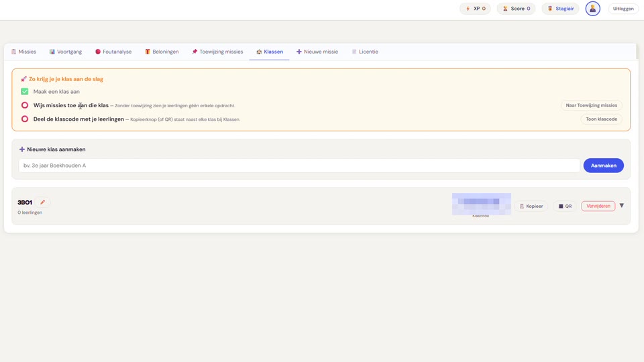Switch to the Voortgang tab
644x362 pixels.
(x=66, y=52)
